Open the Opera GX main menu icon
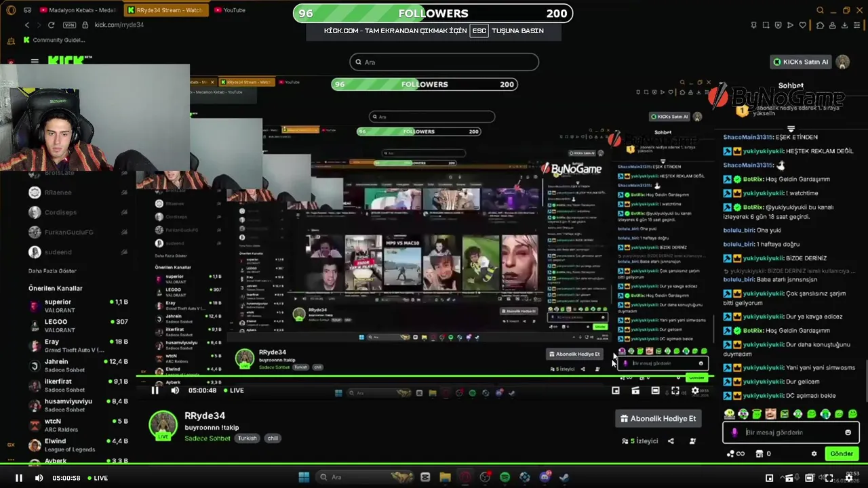868x488 pixels. point(10,10)
